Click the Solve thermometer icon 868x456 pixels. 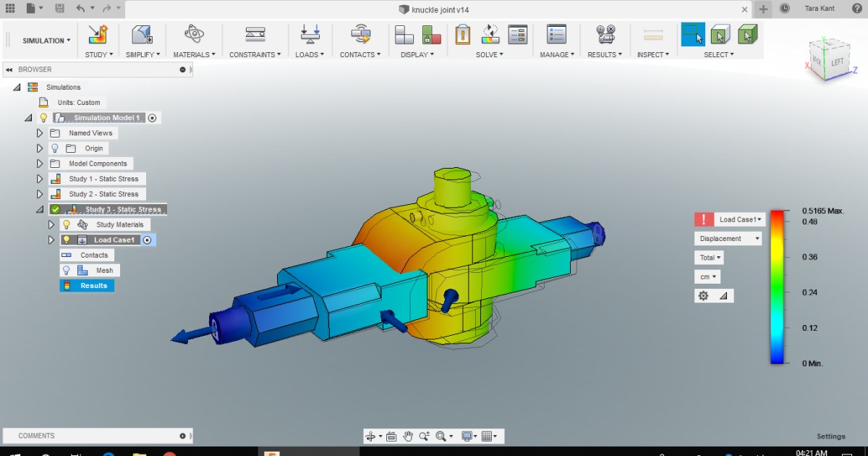point(462,35)
